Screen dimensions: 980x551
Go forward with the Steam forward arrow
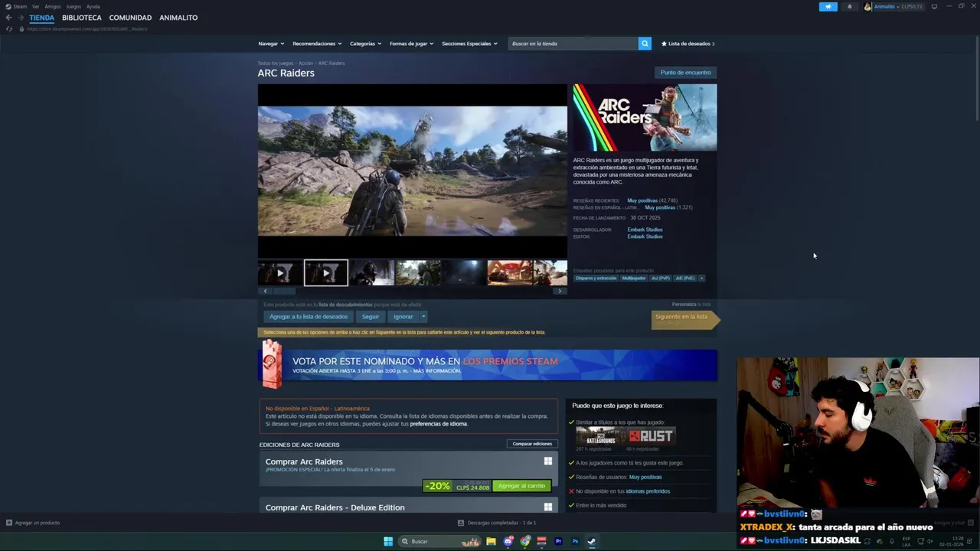click(20, 18)
